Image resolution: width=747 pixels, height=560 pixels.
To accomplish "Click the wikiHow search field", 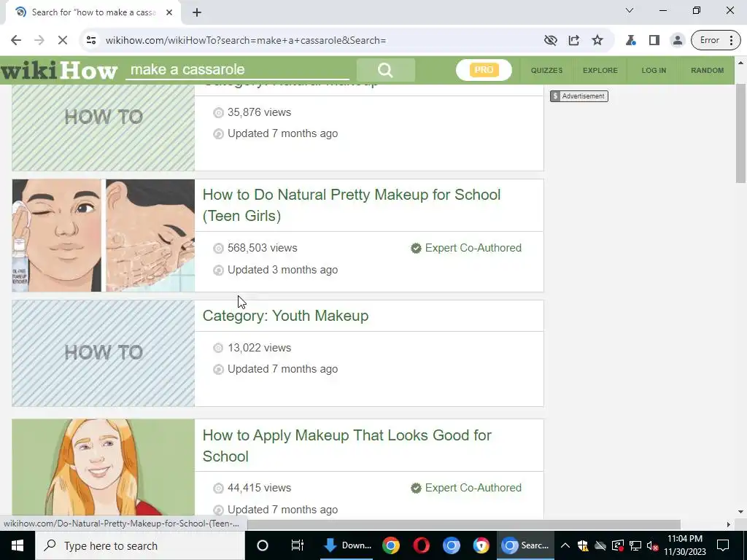I will tap(237, 69).
